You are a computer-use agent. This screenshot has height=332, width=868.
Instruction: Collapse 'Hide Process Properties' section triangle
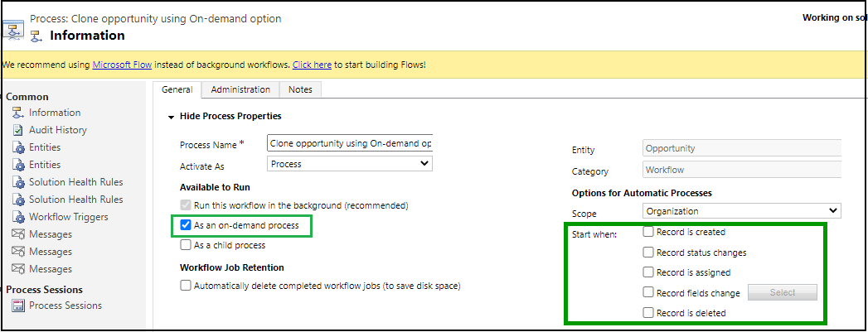pyautogui.click(x=170, y=117)
